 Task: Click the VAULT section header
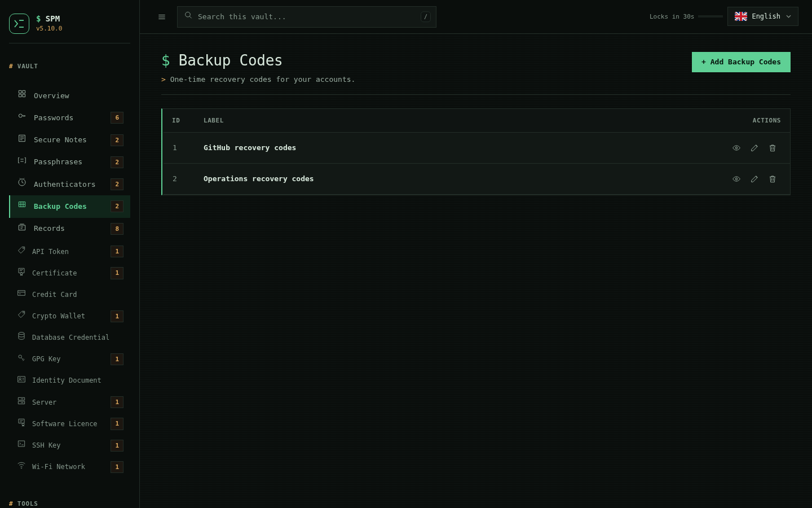[23, 66]
